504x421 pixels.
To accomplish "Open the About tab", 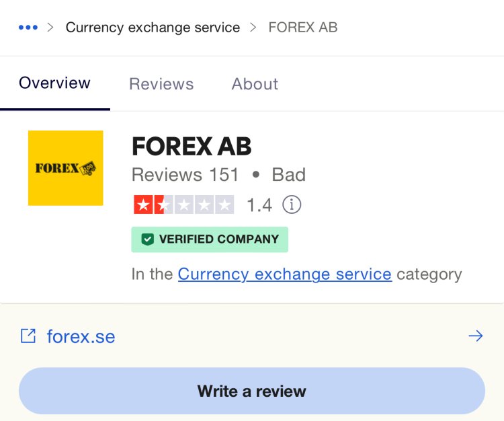I will [255, 84].
